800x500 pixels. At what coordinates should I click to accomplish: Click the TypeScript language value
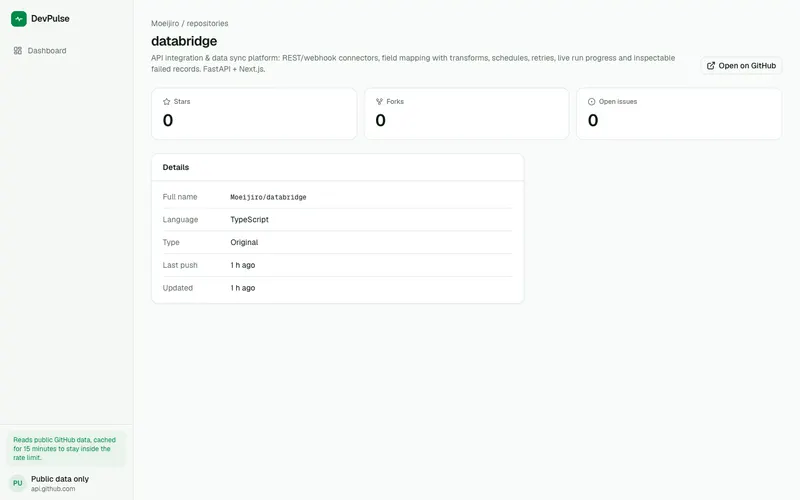coord(249,219)
